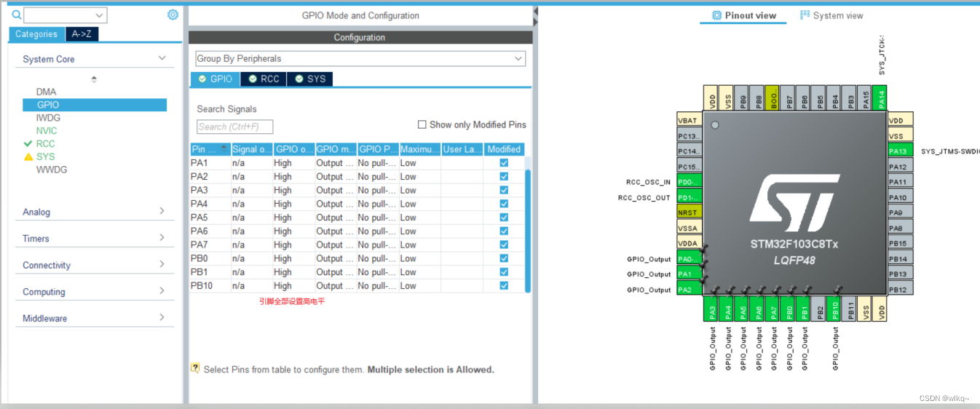The image size is (980, 409).
Task: Click the Modified column header
Action: click(x=504, y=149)
